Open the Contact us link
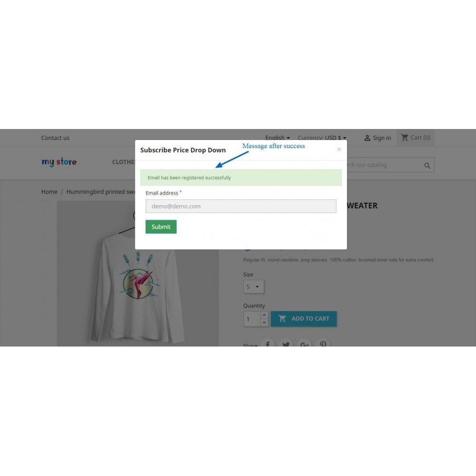 click(x=55, y=138)
